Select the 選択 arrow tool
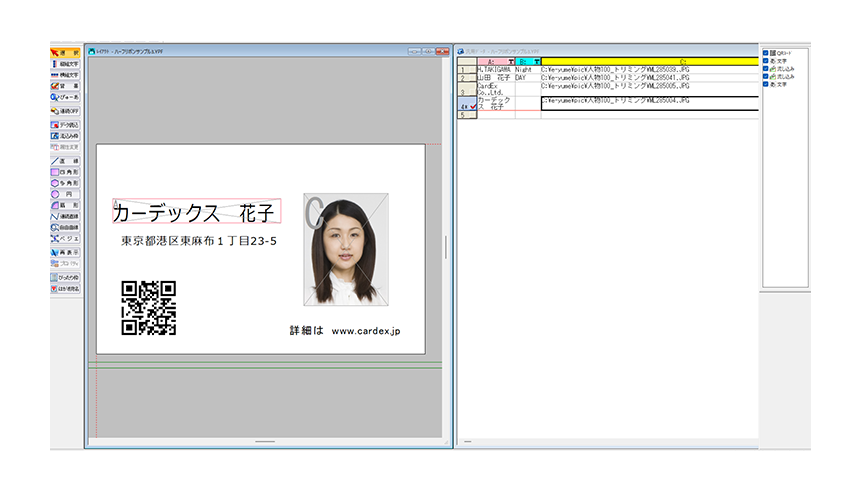861x492 pixels. [65, 52]
